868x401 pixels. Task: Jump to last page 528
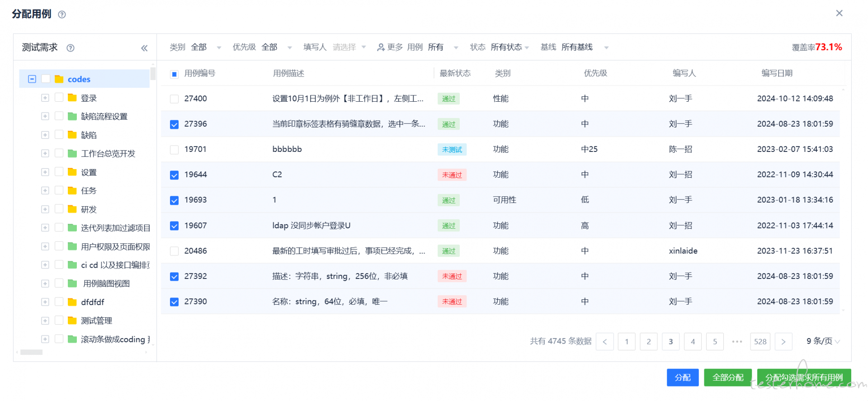pos(760,342)
